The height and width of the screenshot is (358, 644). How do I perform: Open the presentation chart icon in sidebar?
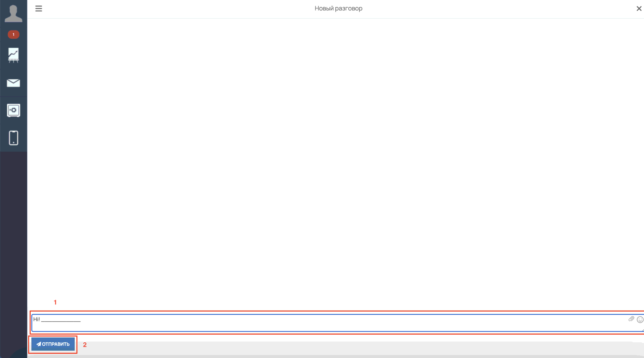click(13, 56)
